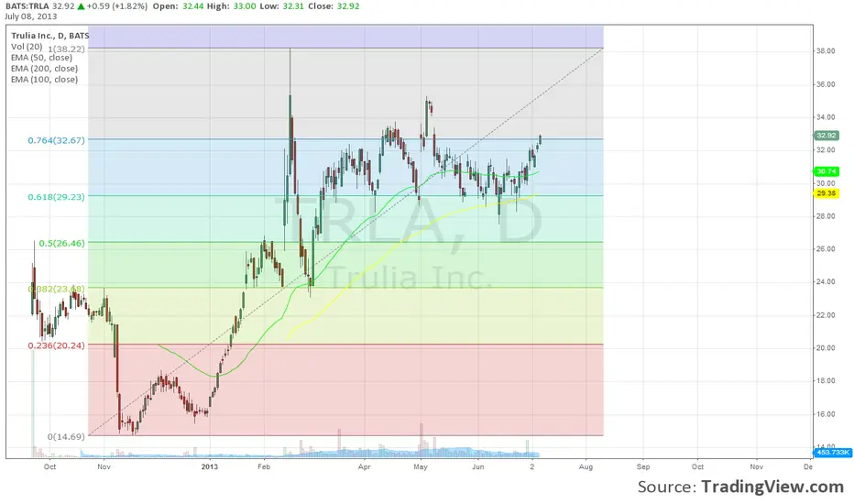Click the 0.5(26.46) Fibonacci level label

coord(62,243)
